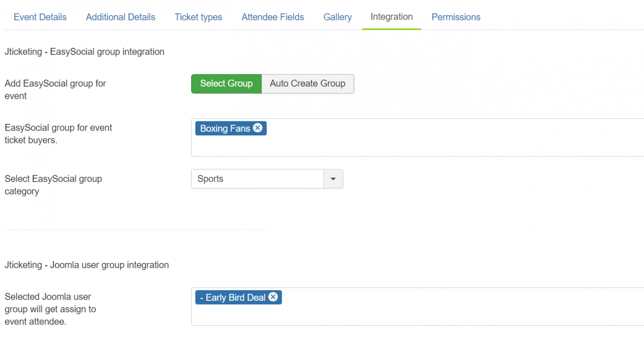
Task: Switch to Auto Create Group
Action: coord(307,84)
